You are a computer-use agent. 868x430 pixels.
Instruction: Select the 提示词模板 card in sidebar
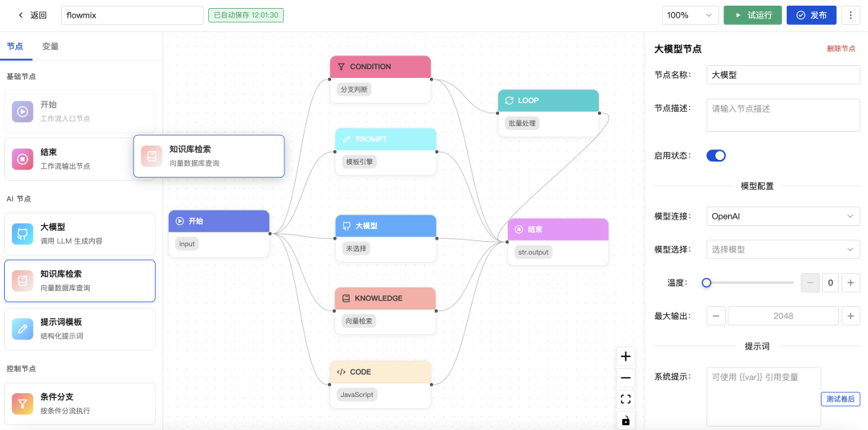80,329
